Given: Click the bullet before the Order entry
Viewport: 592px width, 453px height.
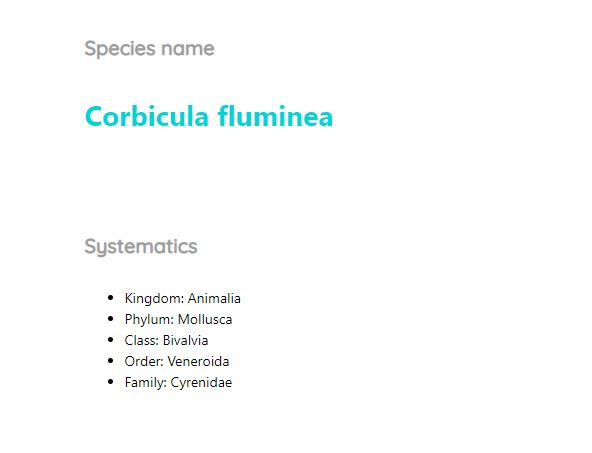Looking at the screenshot, I should 110,361.
